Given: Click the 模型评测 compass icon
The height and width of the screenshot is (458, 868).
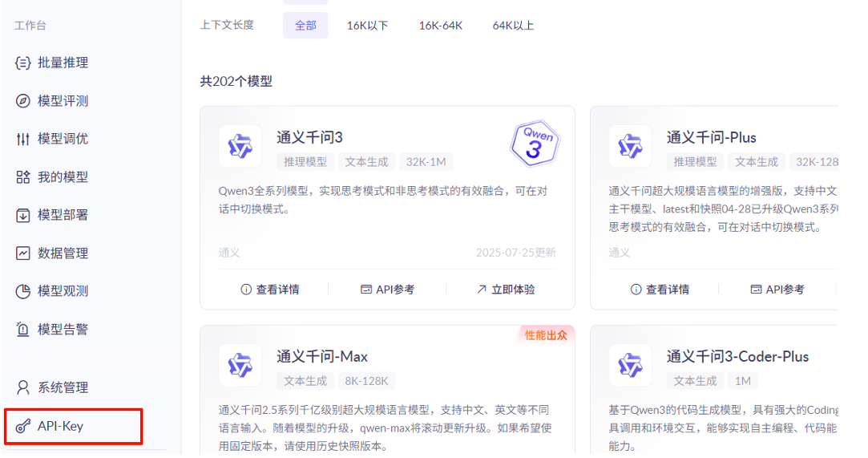Looking at the screenshot, I should point(22,101).
